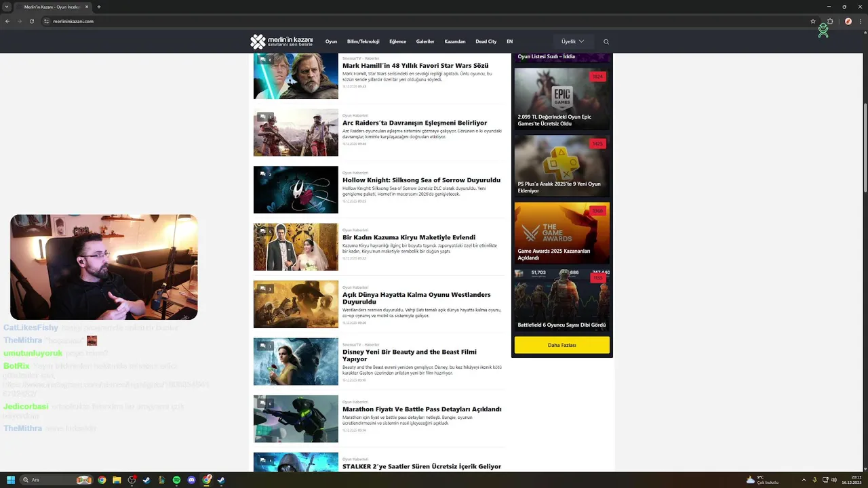The height and width of the screenshot is (488, 868).
Task: Open the tab search dropdown arrow
Action: point(5,7)
